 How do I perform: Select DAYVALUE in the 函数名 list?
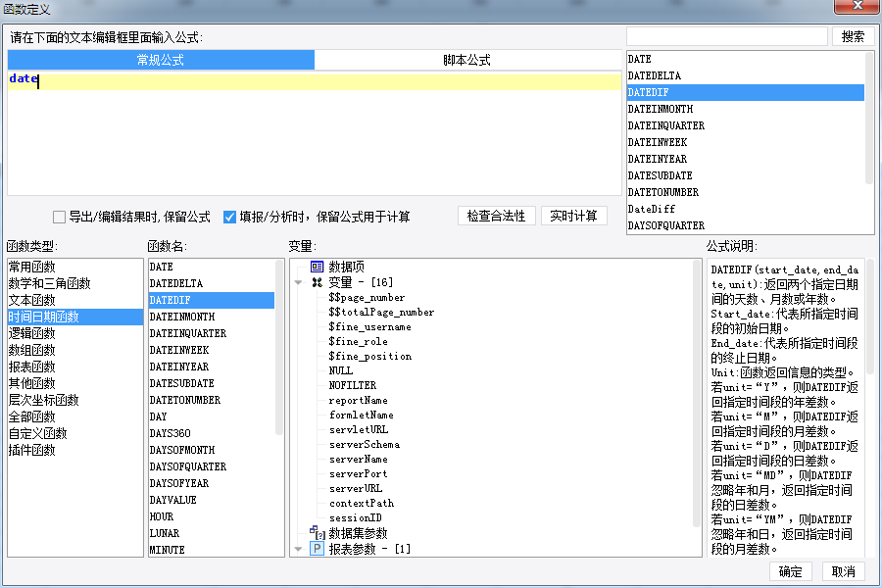click(212, 500)
